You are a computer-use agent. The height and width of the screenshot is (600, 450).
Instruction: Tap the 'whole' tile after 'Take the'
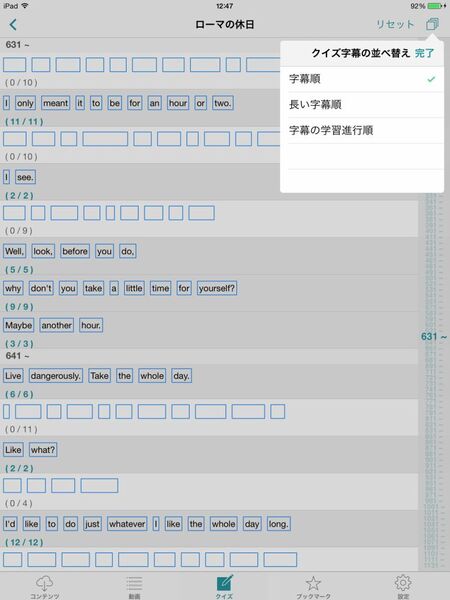(x=152, y=376)
